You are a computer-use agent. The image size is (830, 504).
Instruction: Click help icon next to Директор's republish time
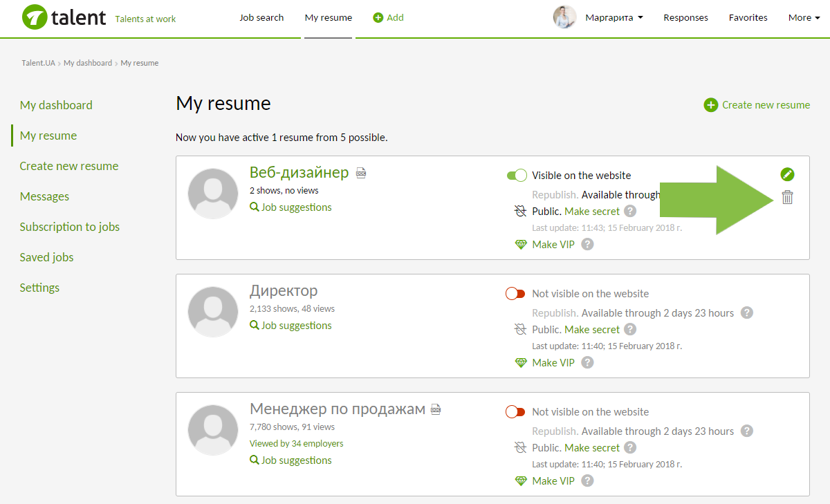[746, 313]
